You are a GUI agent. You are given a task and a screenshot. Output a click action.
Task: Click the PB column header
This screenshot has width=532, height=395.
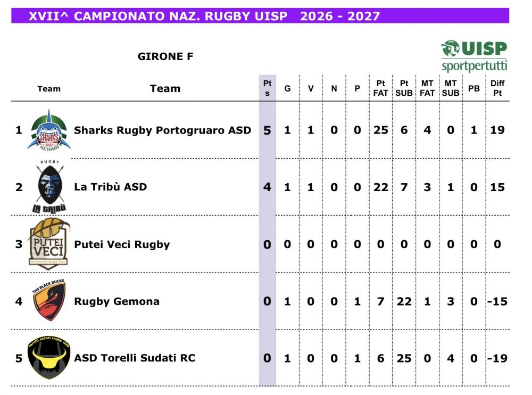tap(474, 89)
